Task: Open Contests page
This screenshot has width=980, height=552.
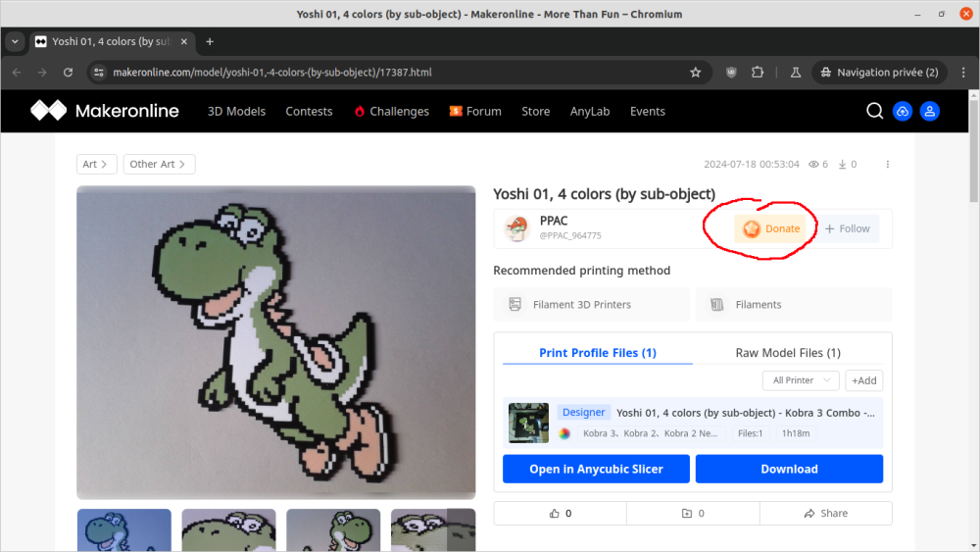Action: tap(309, 111)
